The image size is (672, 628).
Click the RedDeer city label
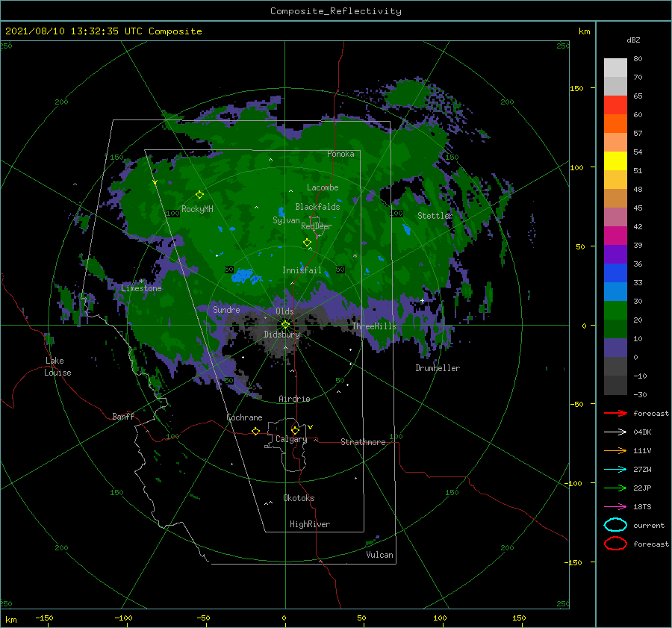[317, 226]
